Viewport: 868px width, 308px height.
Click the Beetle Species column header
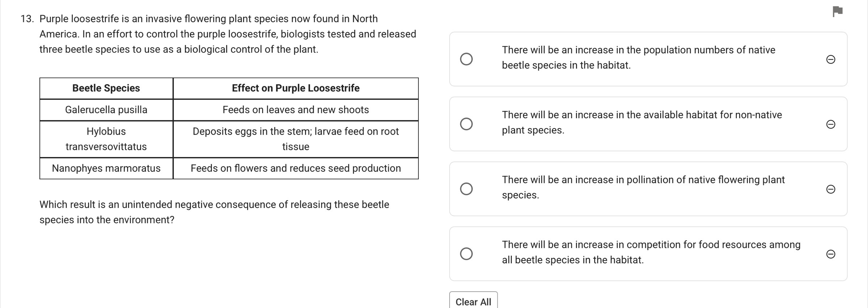click(106, 88)
